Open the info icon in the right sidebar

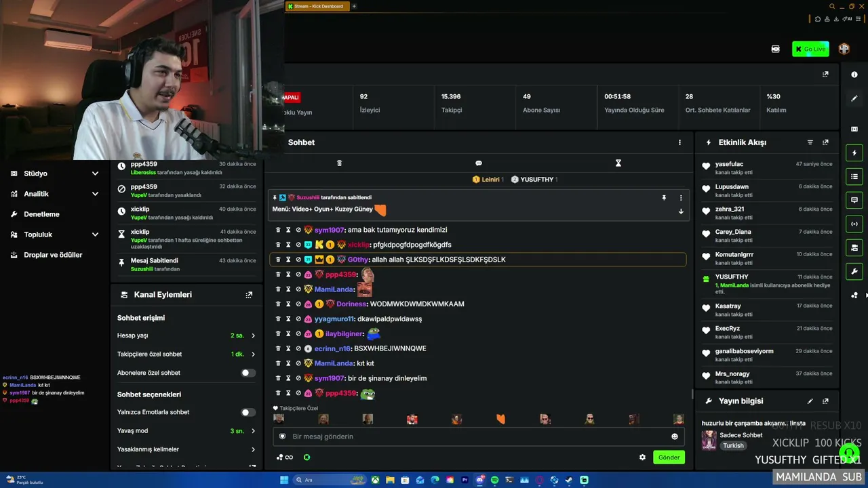[854, 75]
